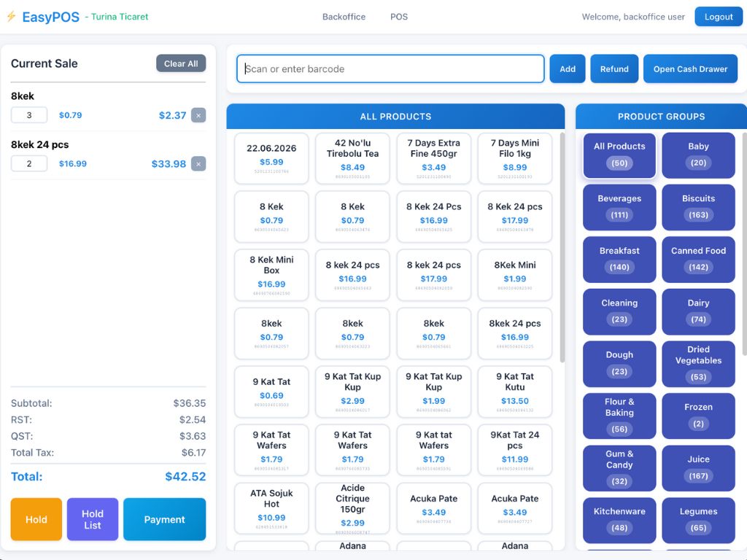Focus the barcode scan input field

tap(390, 69)
